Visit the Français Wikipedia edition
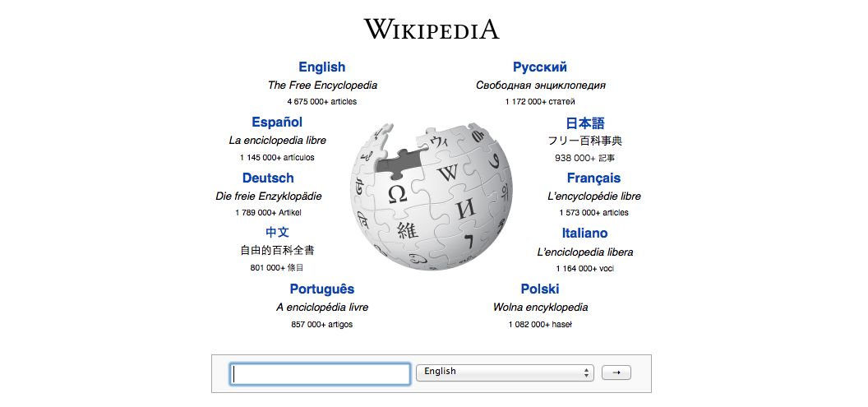This screenshot has height=407, width=868. [593, 178]
